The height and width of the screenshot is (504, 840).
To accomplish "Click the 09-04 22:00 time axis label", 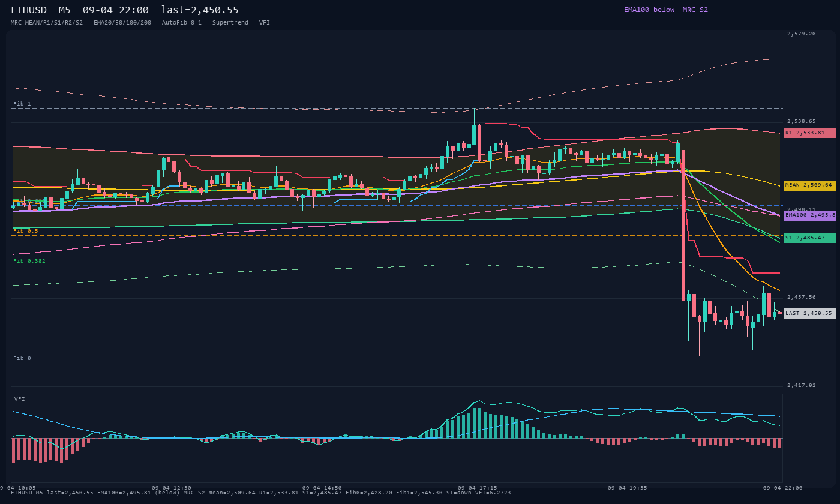I will [x=783, y=488].
